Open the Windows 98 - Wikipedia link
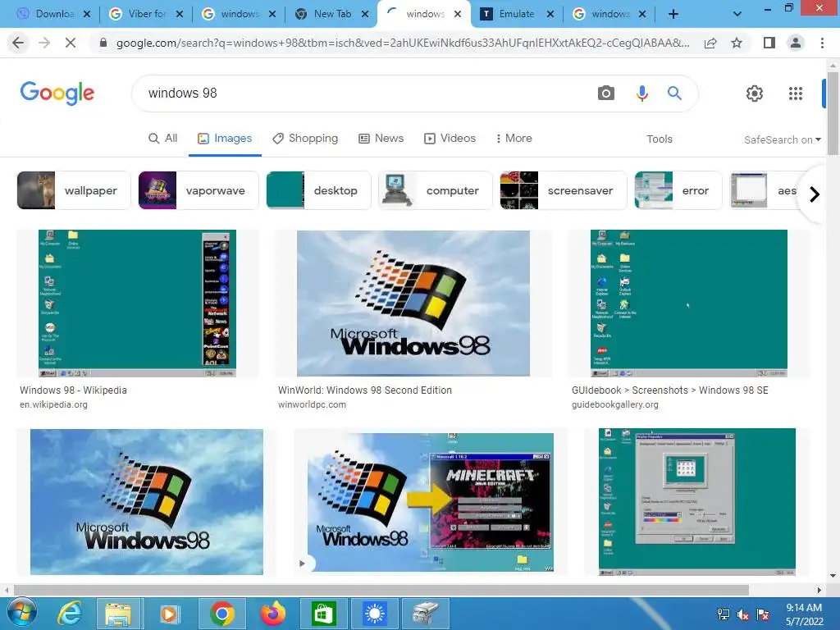The height and width of the screenshot is (630, 840). point(73,390)
